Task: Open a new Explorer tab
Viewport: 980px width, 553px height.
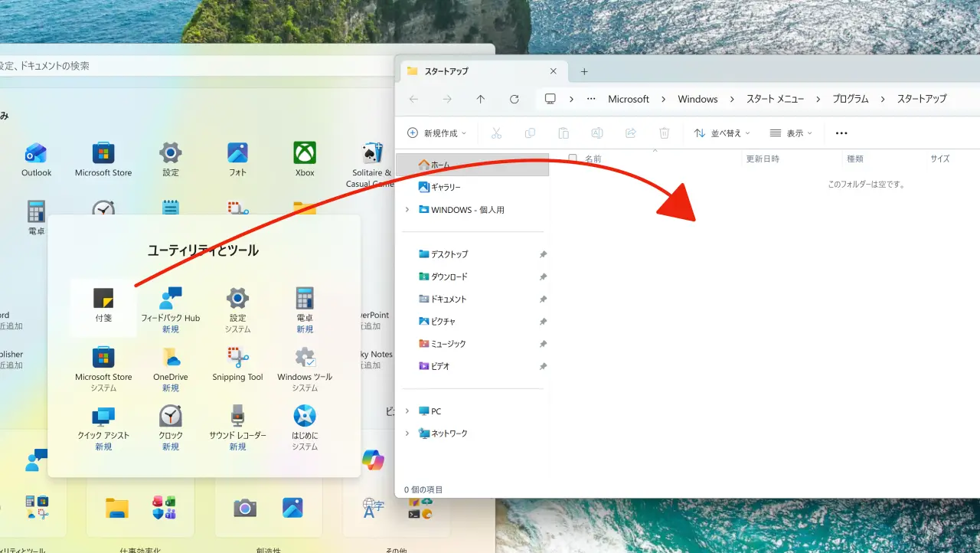Action: [x=584, y=71]
